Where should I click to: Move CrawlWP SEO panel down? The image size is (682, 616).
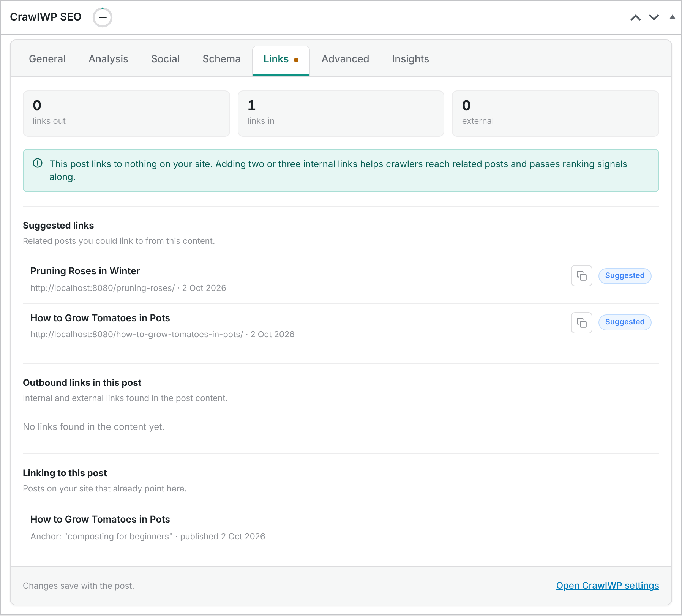coord(654,17)
